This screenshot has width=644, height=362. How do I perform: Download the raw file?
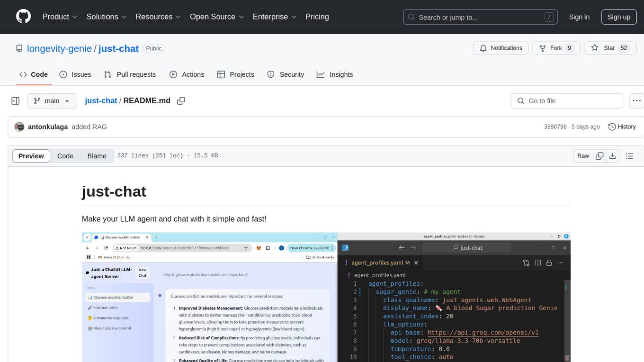(x=613, y=156)
